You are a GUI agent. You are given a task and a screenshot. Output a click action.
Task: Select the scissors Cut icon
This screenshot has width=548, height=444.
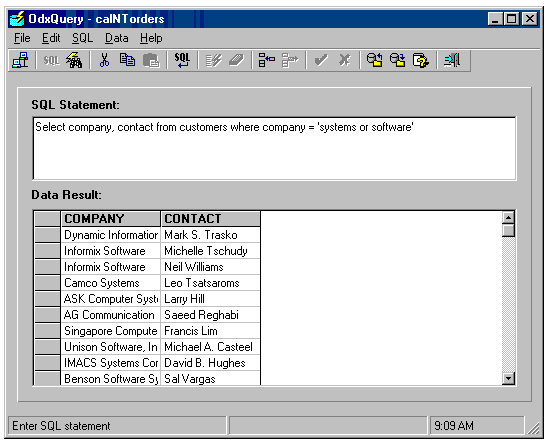pyautogui.click(x=104, y=60)
